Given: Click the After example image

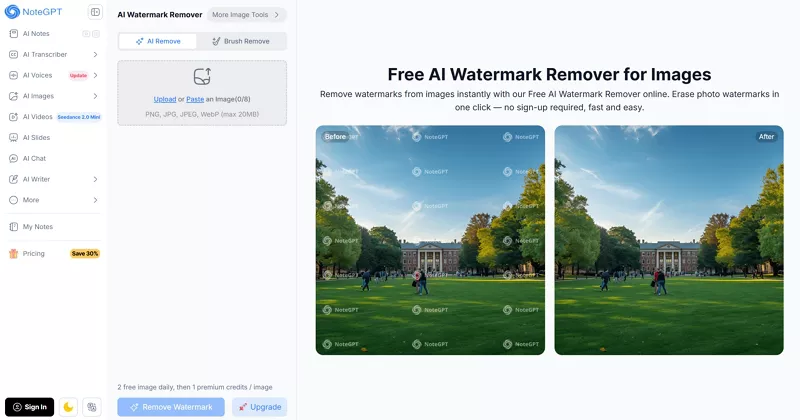Looking at the screenshot, I should (x=669, y=240).
